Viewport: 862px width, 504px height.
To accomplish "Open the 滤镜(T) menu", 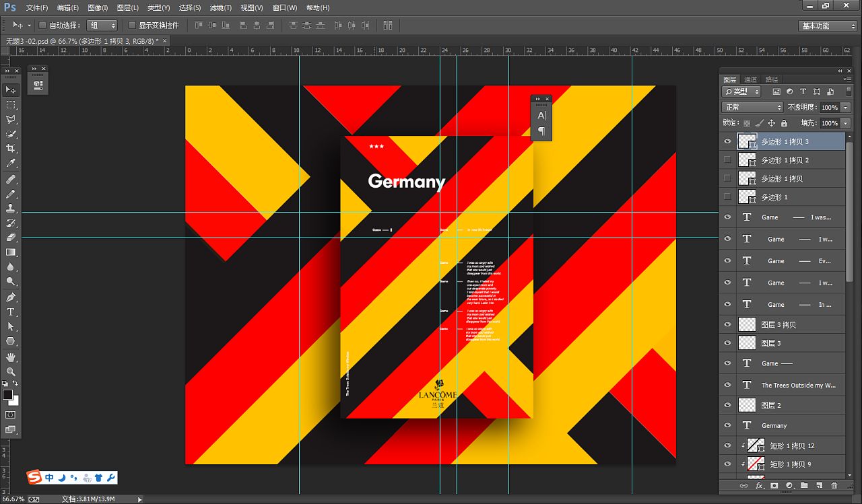I will coord(220,7).
